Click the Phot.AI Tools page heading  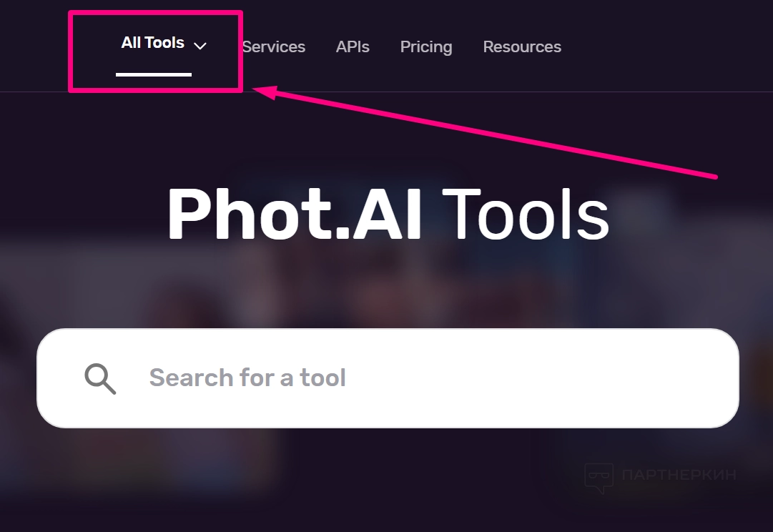(388, 215)
